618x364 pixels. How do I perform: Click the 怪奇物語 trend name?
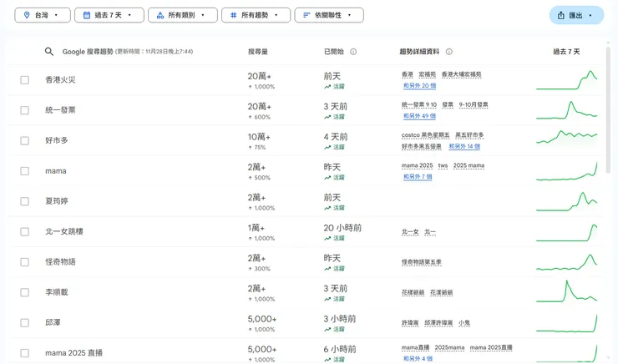(60, 262)
